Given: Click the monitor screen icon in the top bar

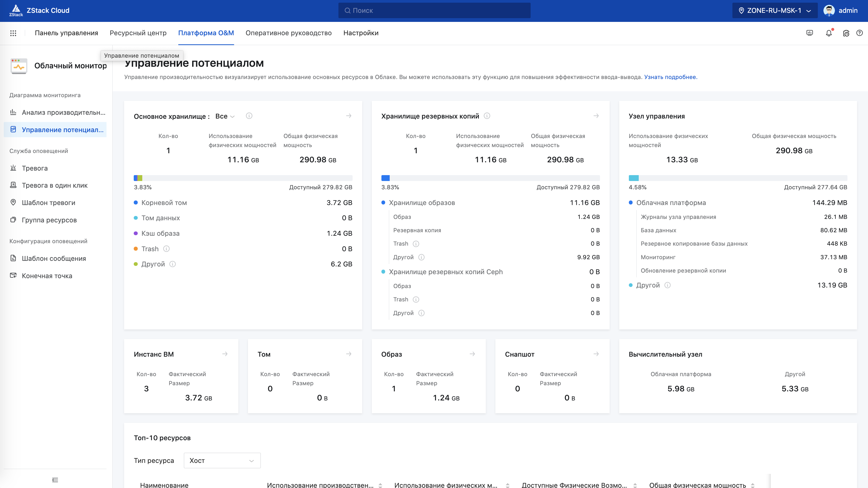Looking at the screenshot, I should pos(810,33).
